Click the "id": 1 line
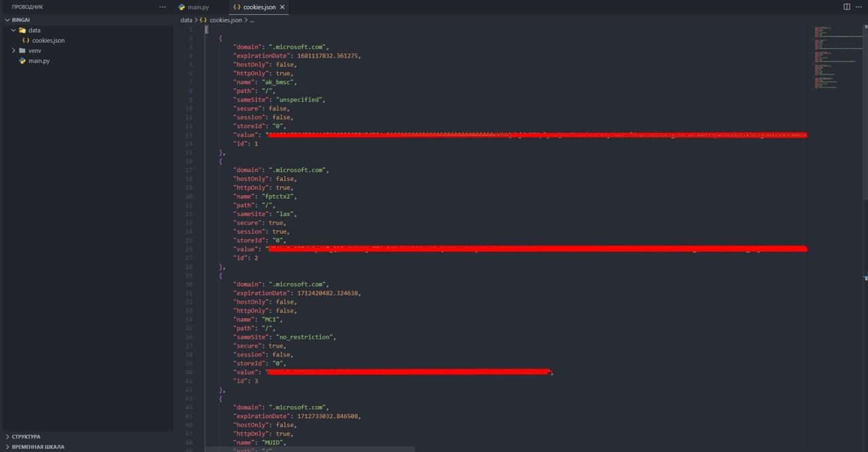This screenshot has height=452, width=868. click(x=245, y=144)
